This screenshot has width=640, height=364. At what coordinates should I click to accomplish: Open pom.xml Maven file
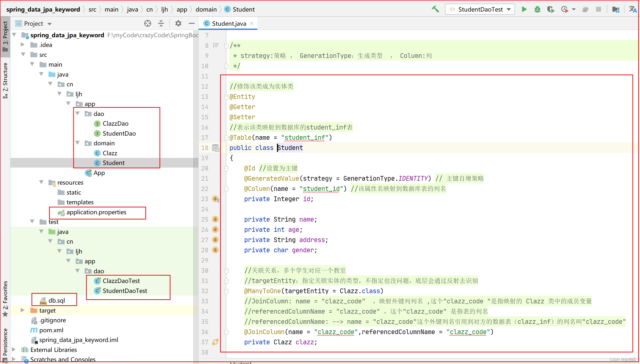(x=51, y=330)
